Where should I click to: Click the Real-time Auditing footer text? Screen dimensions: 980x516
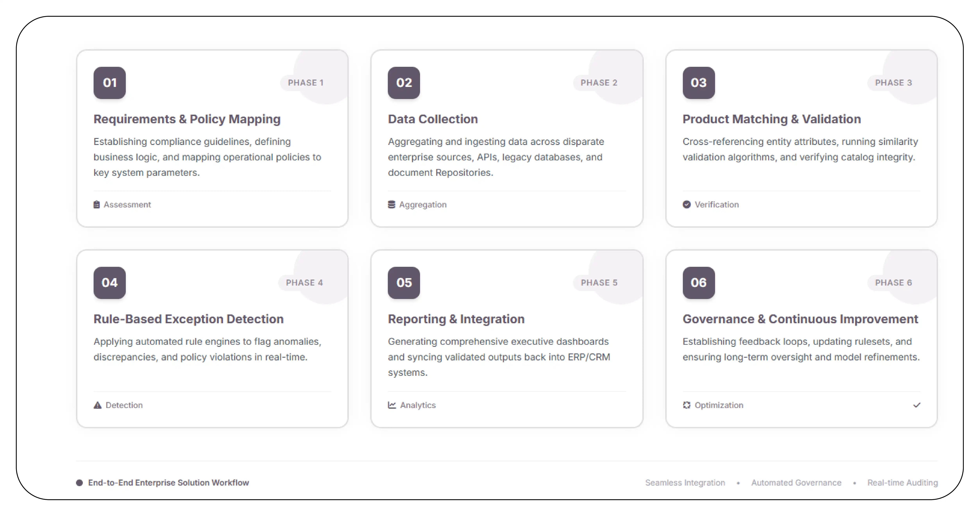coord(903,483)
